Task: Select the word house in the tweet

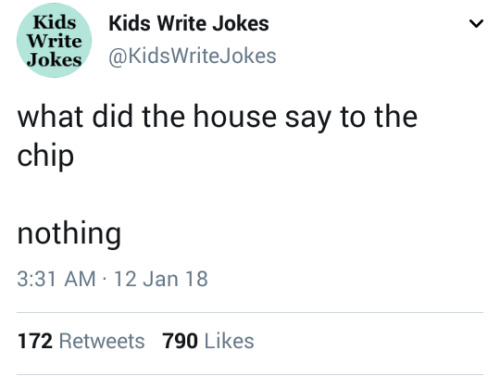Action: (235, 117)
